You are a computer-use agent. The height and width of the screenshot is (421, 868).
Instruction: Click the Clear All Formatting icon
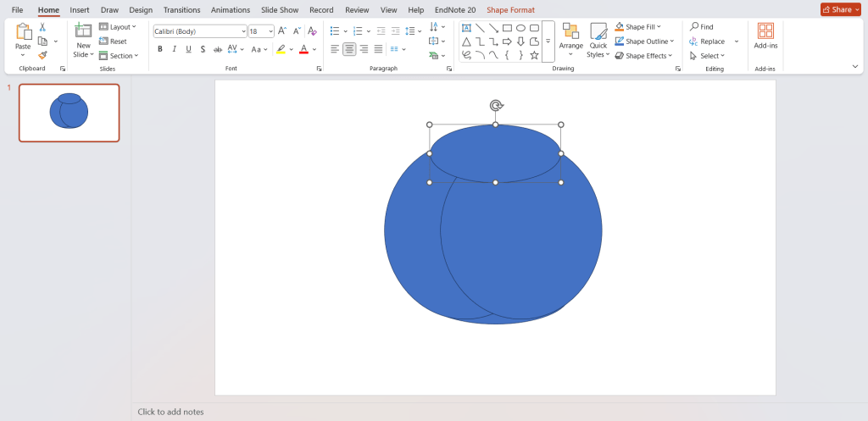point(312,30)
